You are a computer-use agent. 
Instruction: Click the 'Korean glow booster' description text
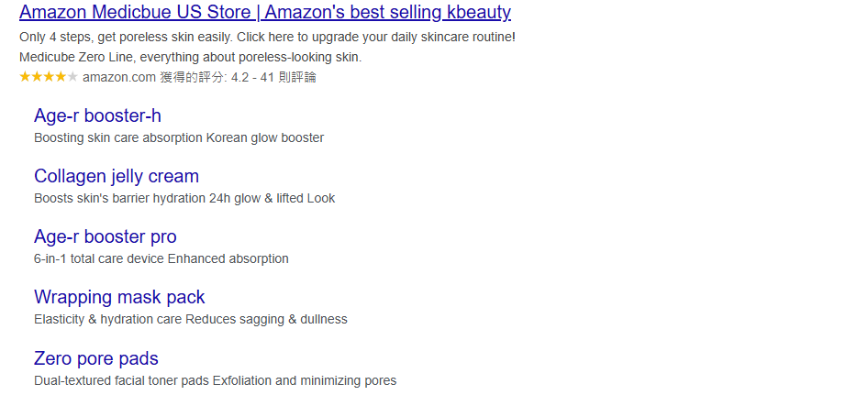[x=264, y=138]
